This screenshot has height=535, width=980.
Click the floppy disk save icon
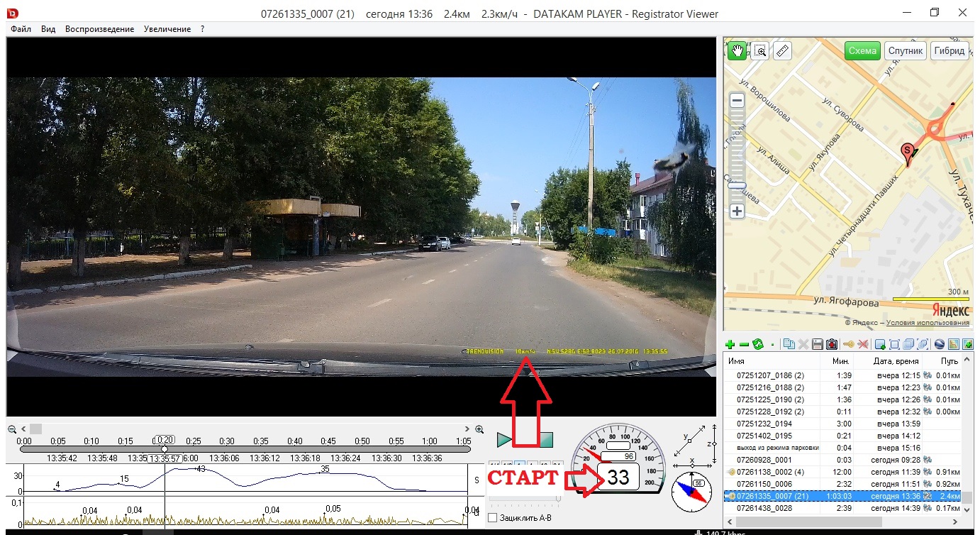[817, 345]
